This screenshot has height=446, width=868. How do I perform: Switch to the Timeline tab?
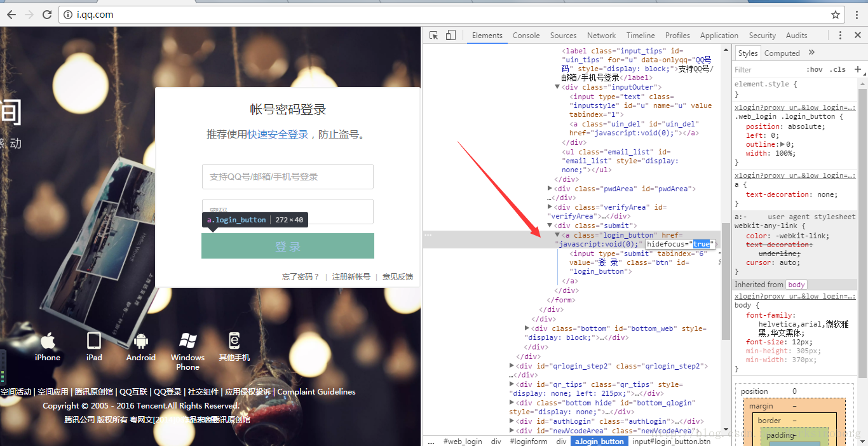click(641, 36)
